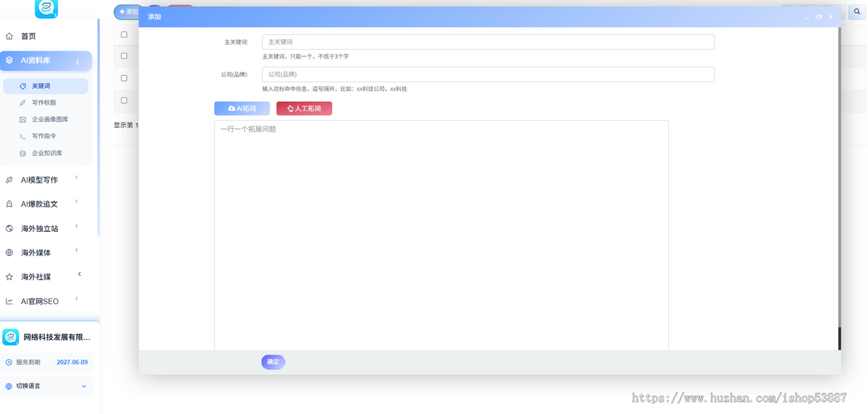This screenshot has width=868, height=414.
Task: Open the AI爆款追文 menu label
Action: [x=39, y=204]
